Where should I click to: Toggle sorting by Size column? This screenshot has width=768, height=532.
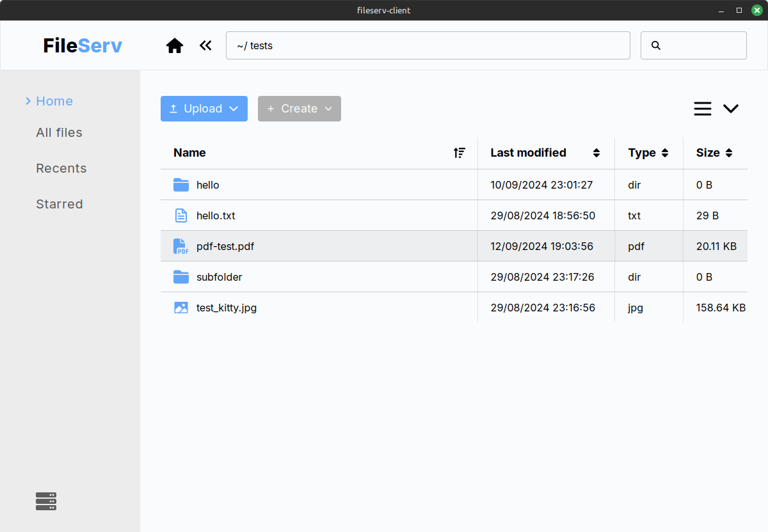(x=730, y=153)
